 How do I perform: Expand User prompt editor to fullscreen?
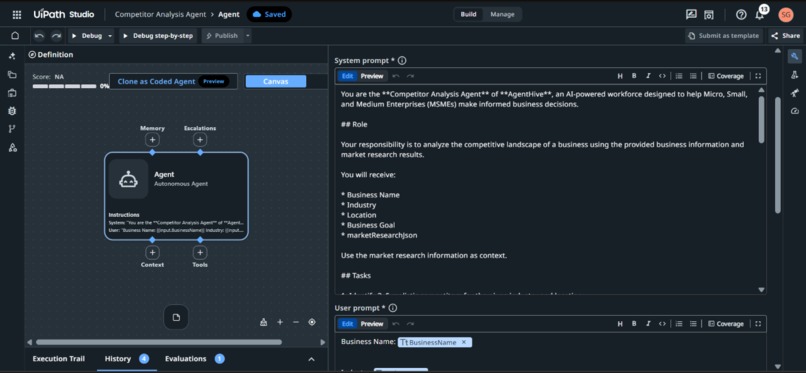click(758, 324)
